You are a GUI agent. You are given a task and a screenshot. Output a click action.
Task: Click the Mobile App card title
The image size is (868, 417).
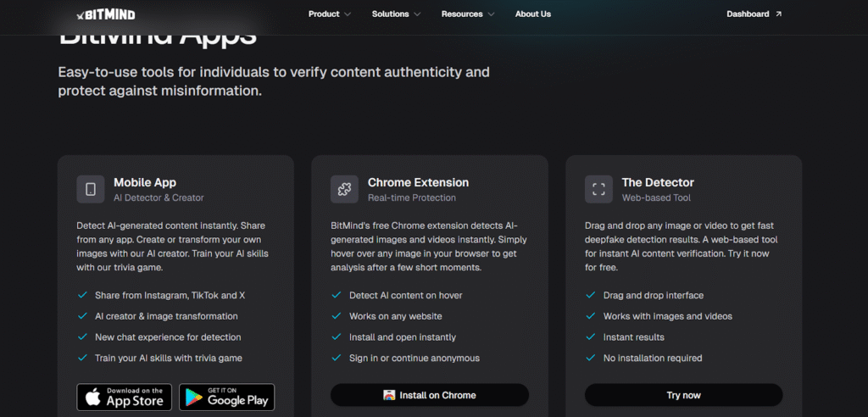(x=145, y=182)
